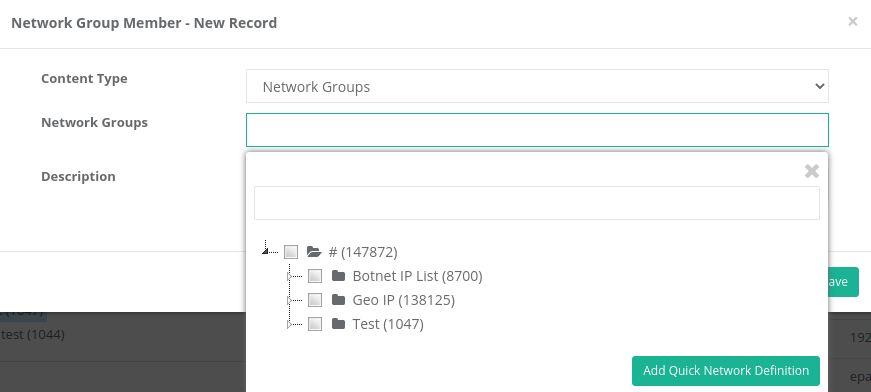Click the Network Groups input field
Screen dimensions: 871x392
537,130
